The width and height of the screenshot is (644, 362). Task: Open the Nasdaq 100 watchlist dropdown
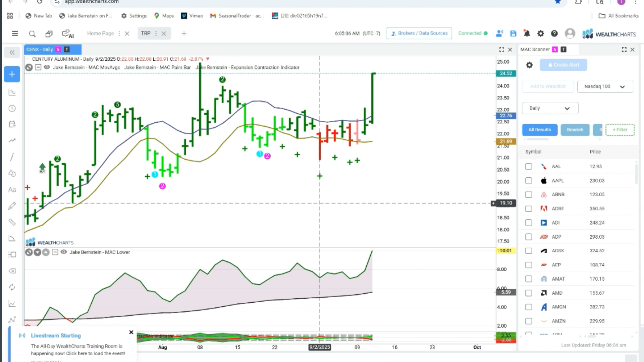[x=605, y=86]
